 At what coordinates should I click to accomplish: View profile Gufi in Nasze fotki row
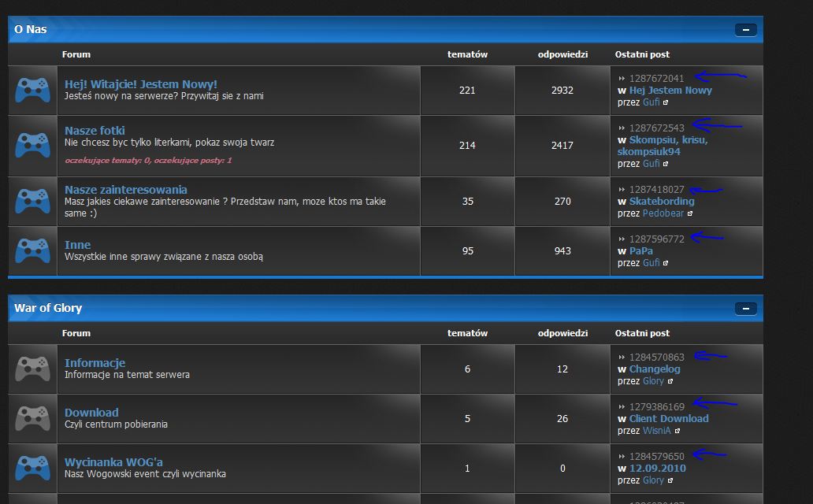(x=652, y=163)
